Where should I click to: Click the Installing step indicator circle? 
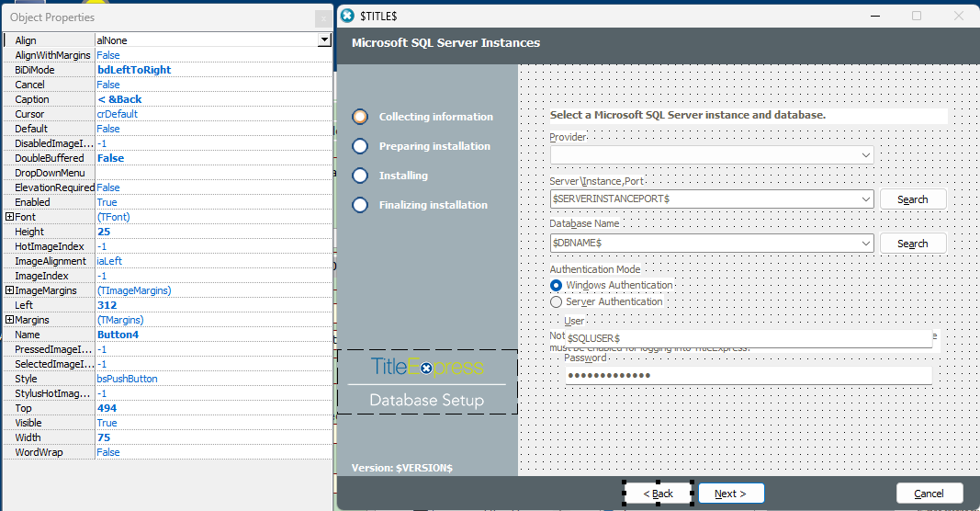360,176
